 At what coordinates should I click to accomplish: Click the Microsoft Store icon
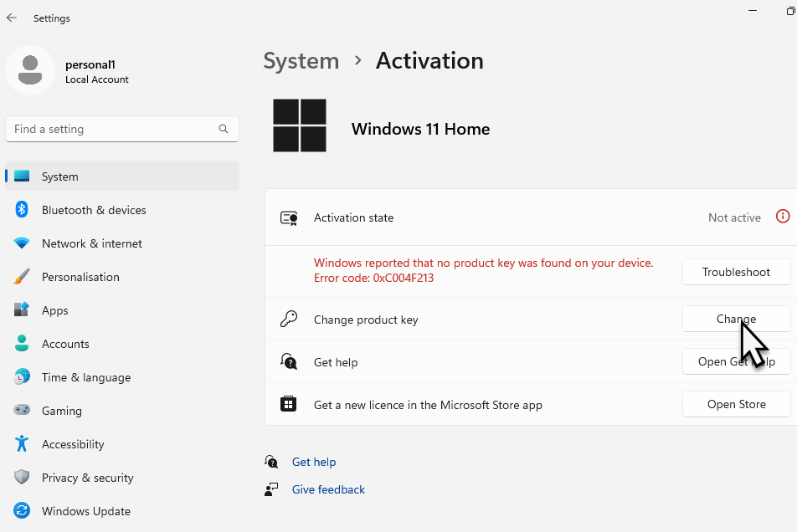(x=289, y=404)
